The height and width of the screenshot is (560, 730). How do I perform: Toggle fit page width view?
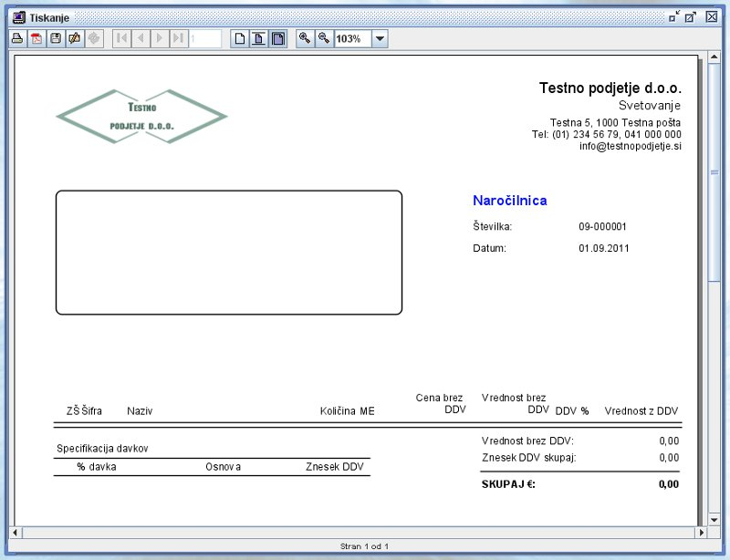click(258, 38)
